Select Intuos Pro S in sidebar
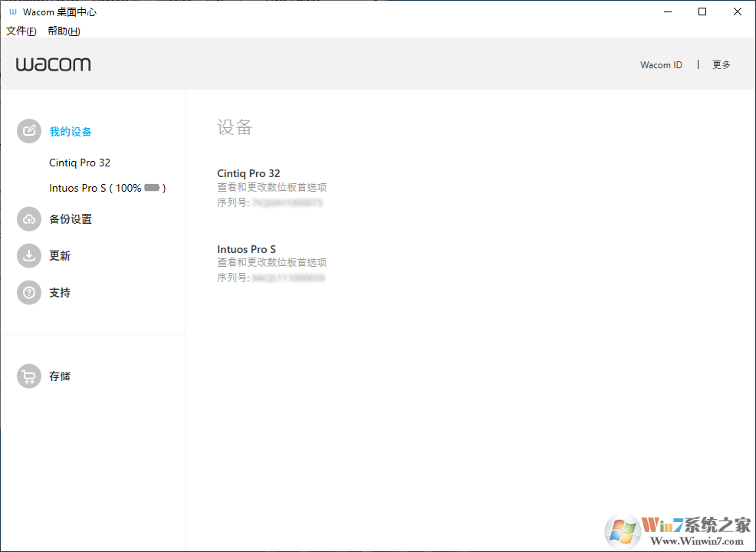 coord(107,188)
